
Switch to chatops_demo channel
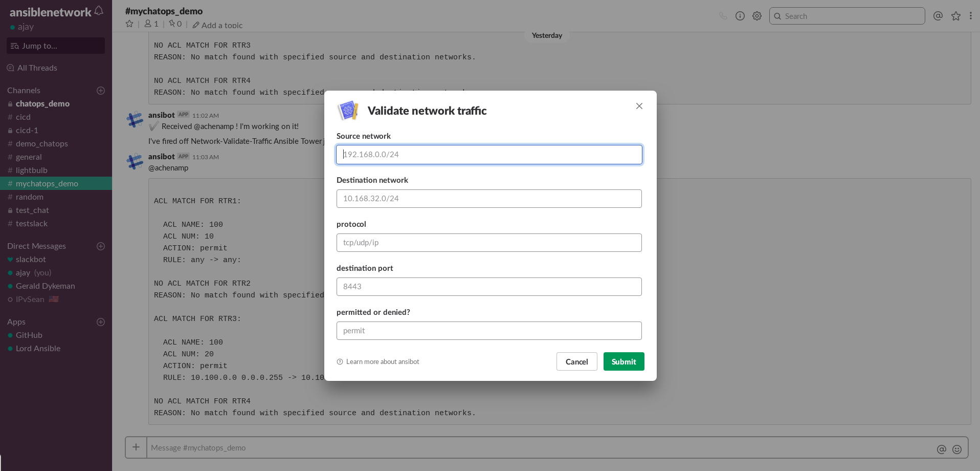point(42,104)
